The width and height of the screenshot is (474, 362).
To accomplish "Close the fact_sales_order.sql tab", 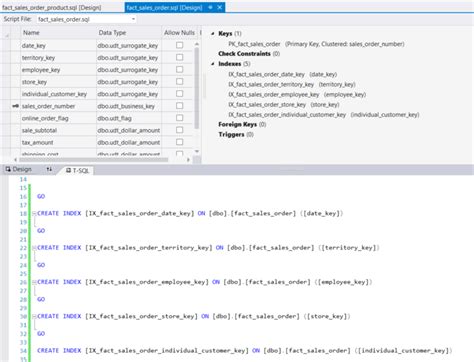I will coord(219,7).
